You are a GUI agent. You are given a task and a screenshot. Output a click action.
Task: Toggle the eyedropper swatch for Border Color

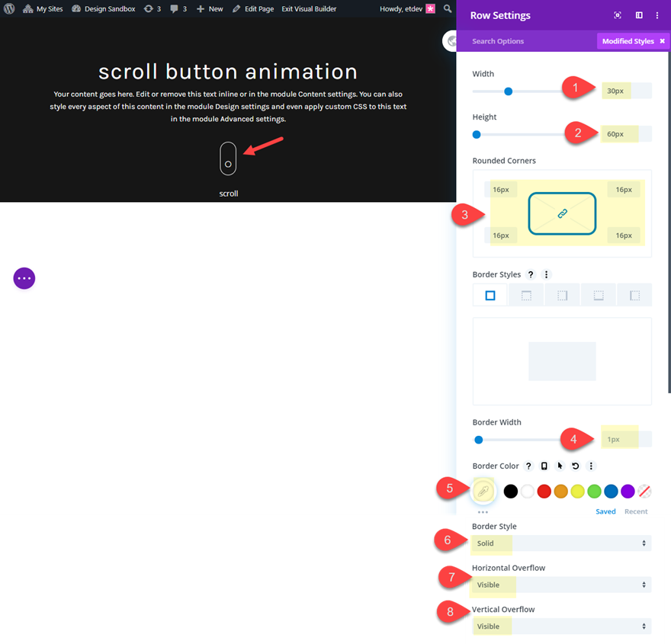483,491
